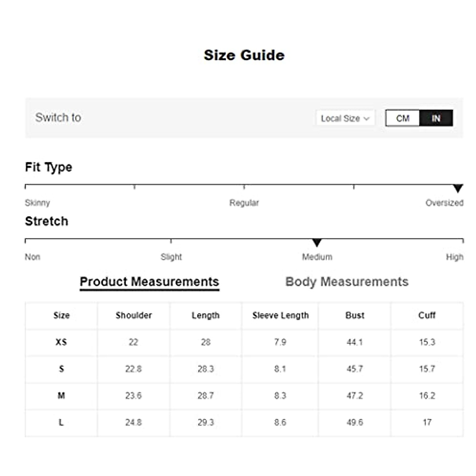The image size is (476, 476).
Task: Select the L size row
Action: [61, 422]
